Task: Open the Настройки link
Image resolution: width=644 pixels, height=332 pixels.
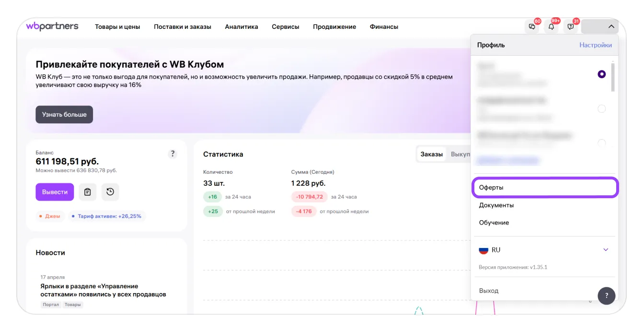Action: click(595, 45)
